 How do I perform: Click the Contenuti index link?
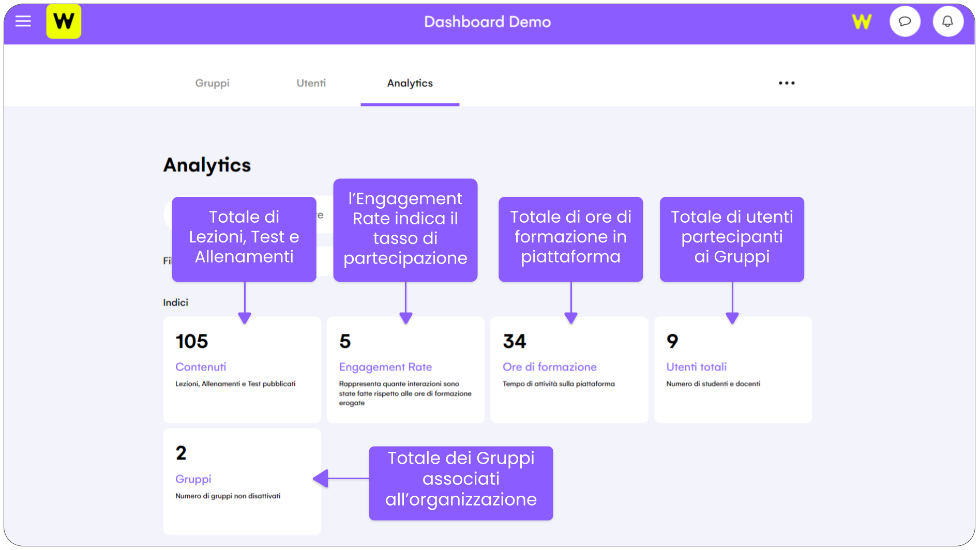pyautogui.click(x=201, y=367)
